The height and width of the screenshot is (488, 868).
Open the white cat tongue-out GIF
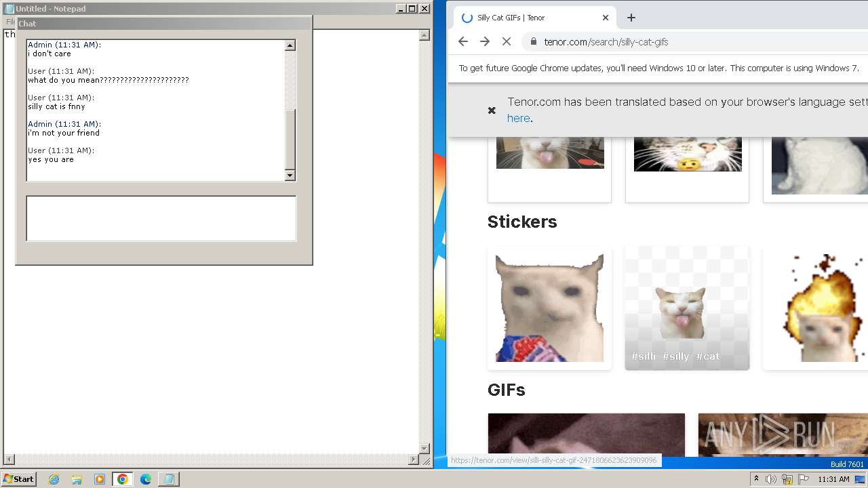click(x=550, y=152)
